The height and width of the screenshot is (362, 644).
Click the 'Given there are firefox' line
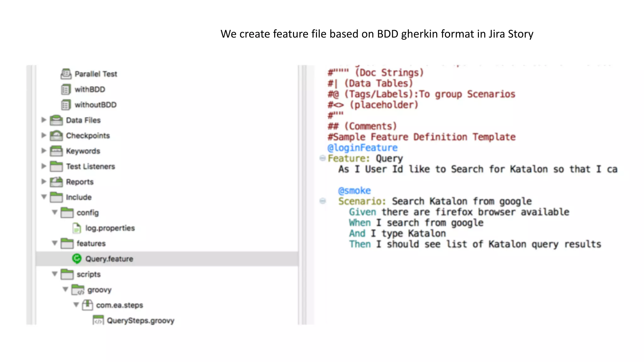pos(459,212)
